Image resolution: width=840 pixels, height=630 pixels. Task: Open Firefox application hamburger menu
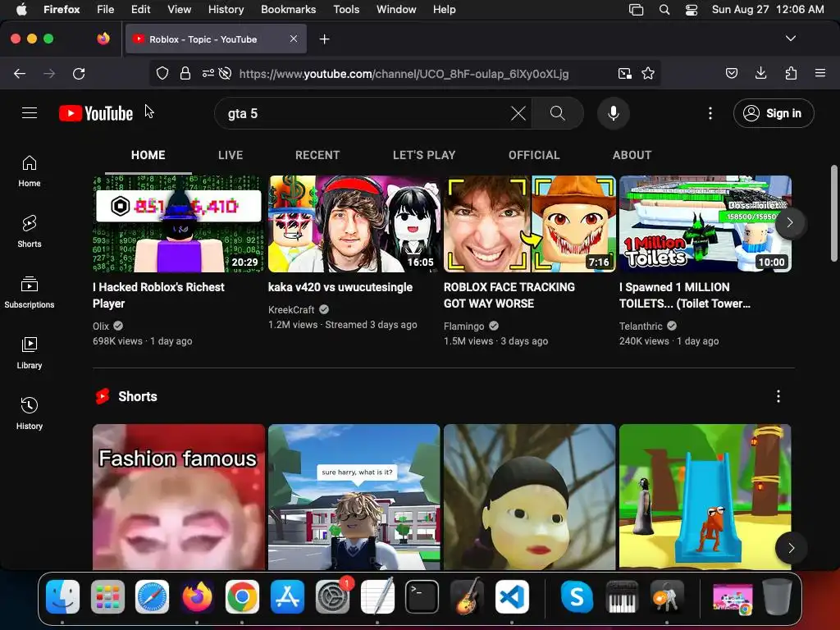click(820, 73)
